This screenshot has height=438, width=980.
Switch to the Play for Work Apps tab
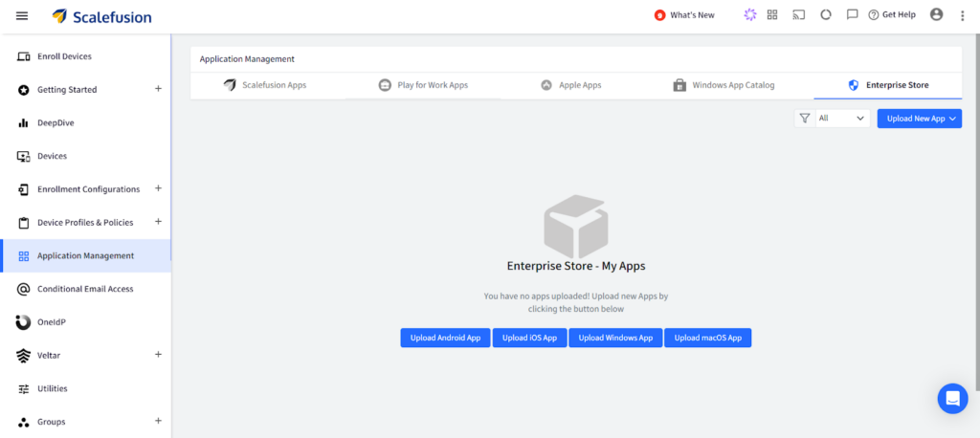(423, 85)
